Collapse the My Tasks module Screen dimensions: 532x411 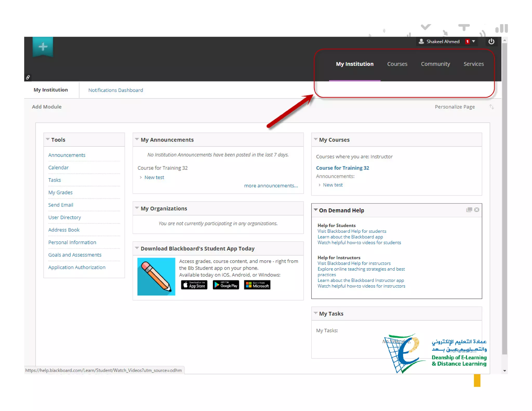coord(316,313)
